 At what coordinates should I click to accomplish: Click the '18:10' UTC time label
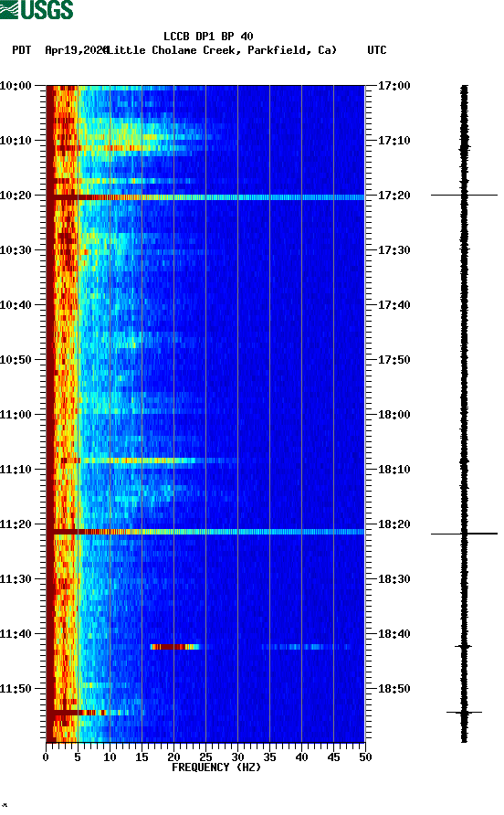(394, 470)
